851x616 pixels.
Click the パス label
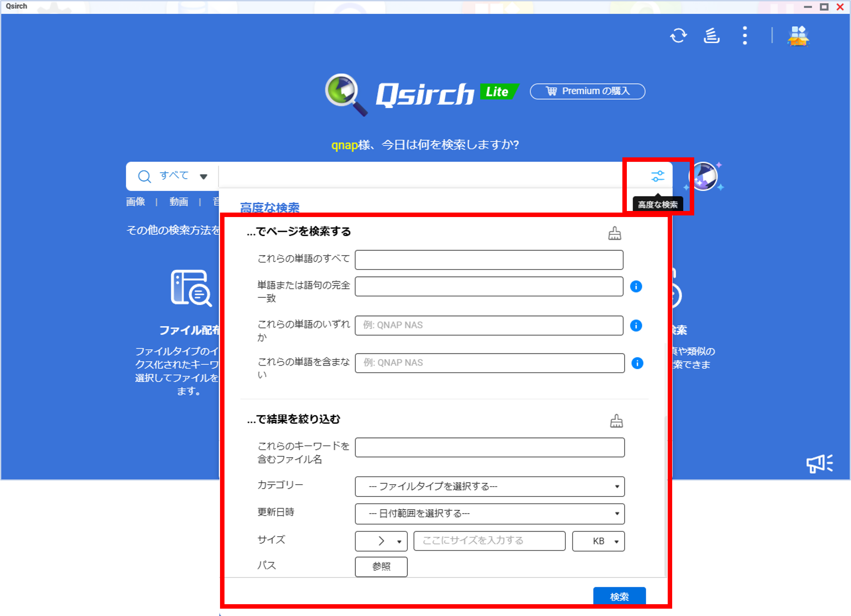[267, 565]
